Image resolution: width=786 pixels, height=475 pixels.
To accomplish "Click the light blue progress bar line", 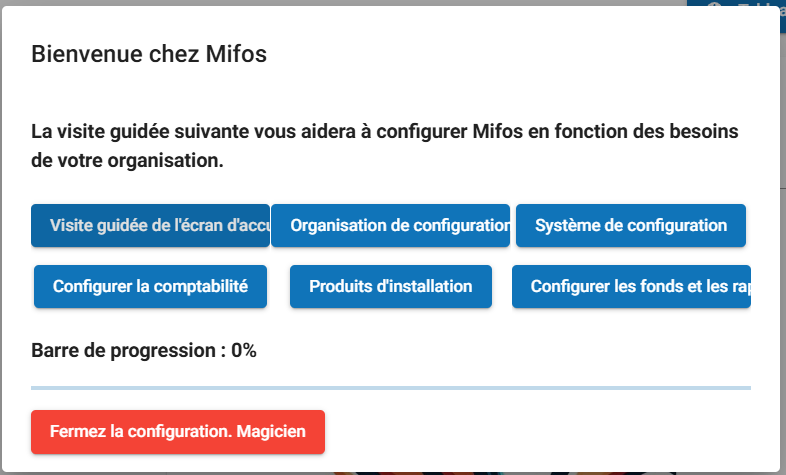I will point(390,388).
